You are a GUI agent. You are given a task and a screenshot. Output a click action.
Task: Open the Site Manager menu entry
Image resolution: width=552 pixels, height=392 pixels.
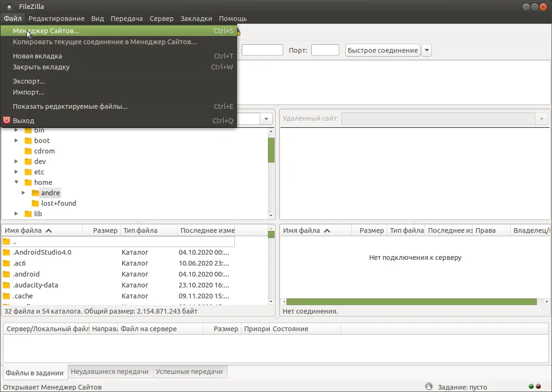(x=119, y=30)
